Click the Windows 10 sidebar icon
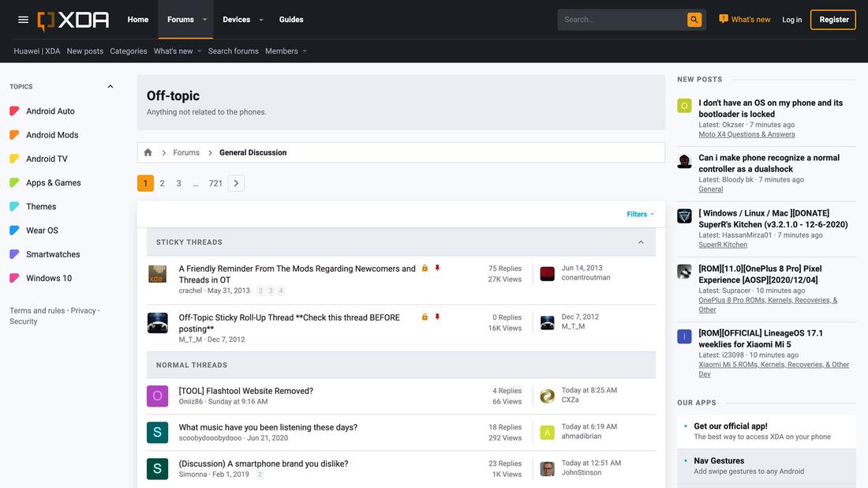Image resolution: width=868 pixels, height=488 pixels. point(13,277)
